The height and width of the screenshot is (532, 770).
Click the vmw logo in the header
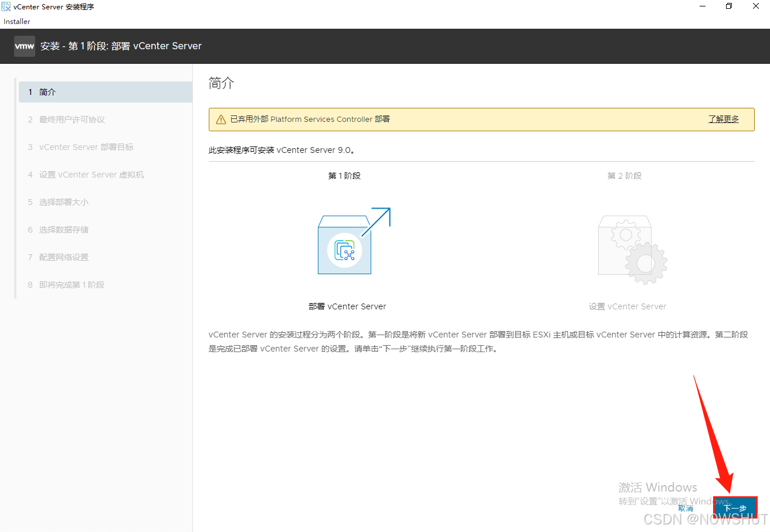[x=25, y=46]
